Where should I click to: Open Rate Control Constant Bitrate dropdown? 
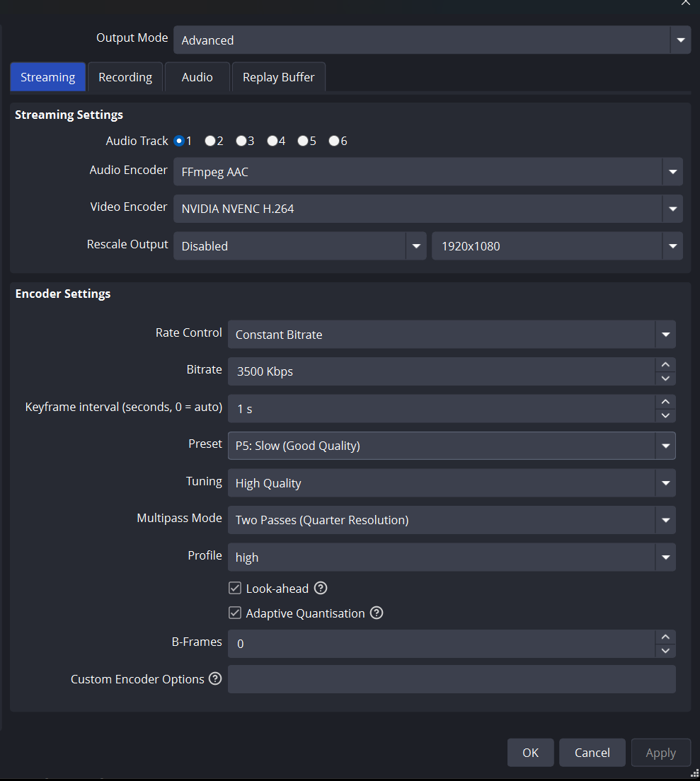(x=452, y=334)
